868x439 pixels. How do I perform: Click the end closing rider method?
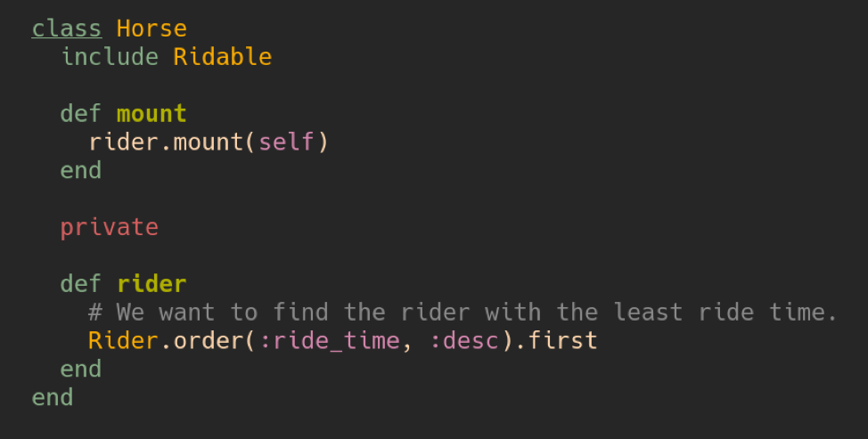click(81, 369)
